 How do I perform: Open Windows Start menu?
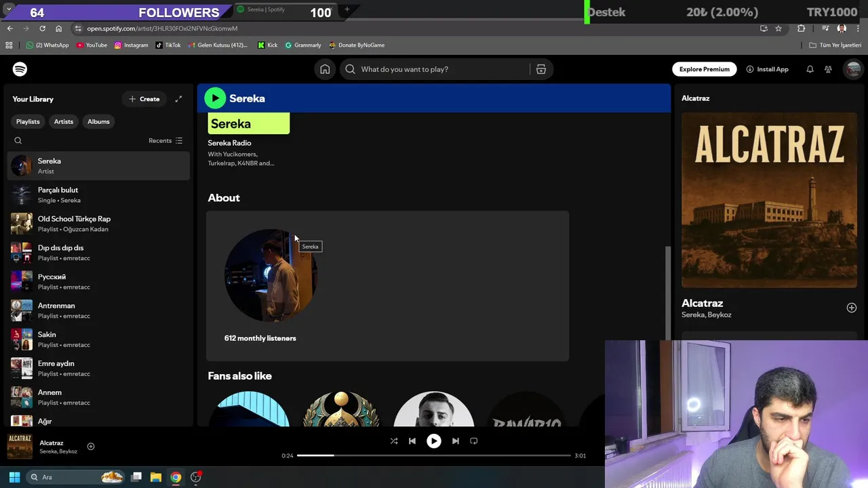tap(14, 477)
